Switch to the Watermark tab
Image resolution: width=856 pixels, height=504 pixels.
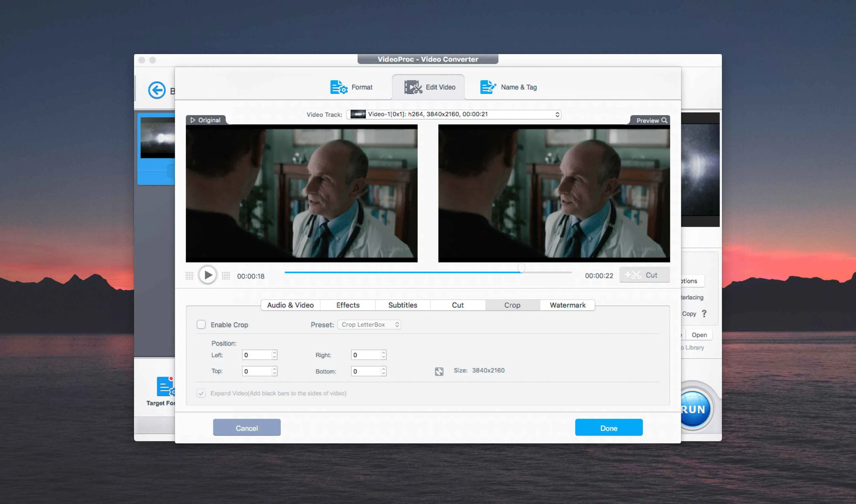coord(567,305)
